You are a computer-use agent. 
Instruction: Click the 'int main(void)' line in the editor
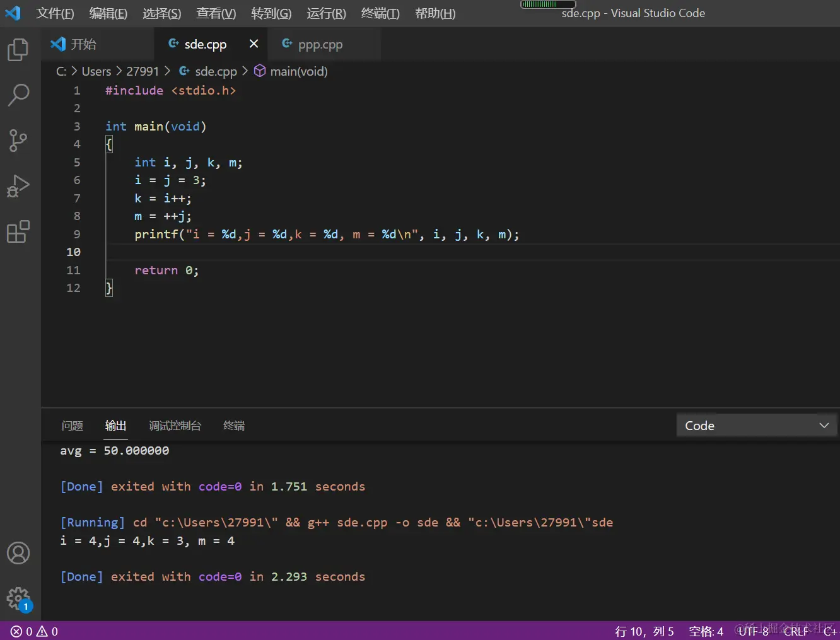(156, 126)
